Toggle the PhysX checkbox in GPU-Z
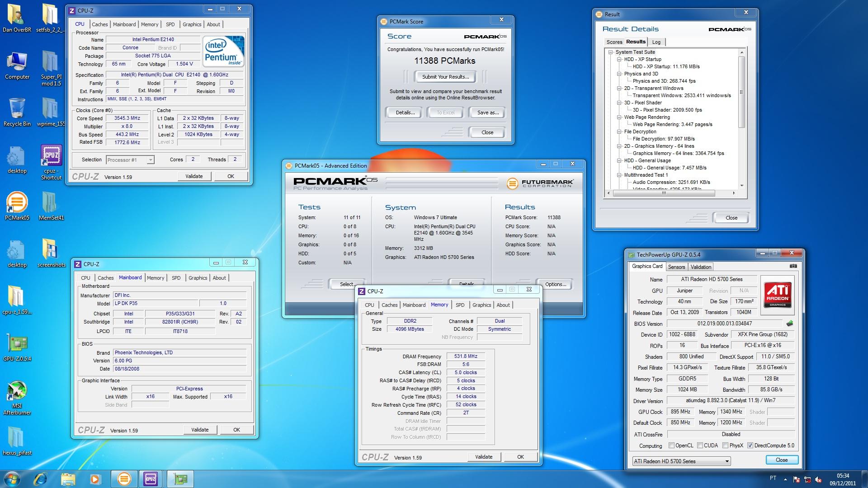Image resolution: width=868 pixels, height=488 pixels. click(x=725, y=446)
